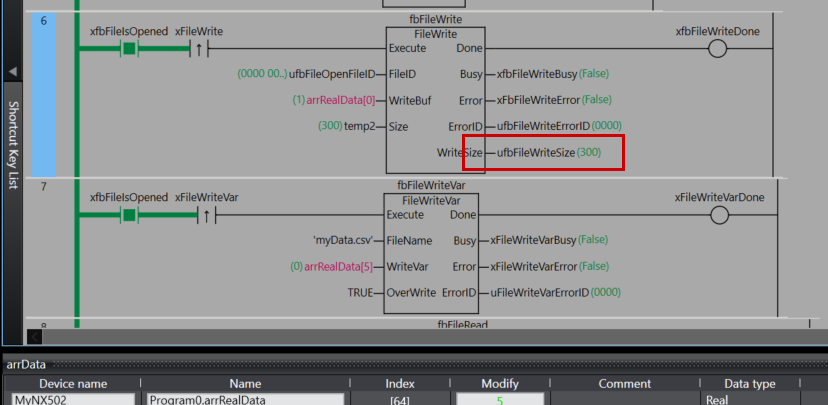Click the ufbFileWriteSize output variable
Viewport: 828px width, 405px height.
tap(536, 153)
